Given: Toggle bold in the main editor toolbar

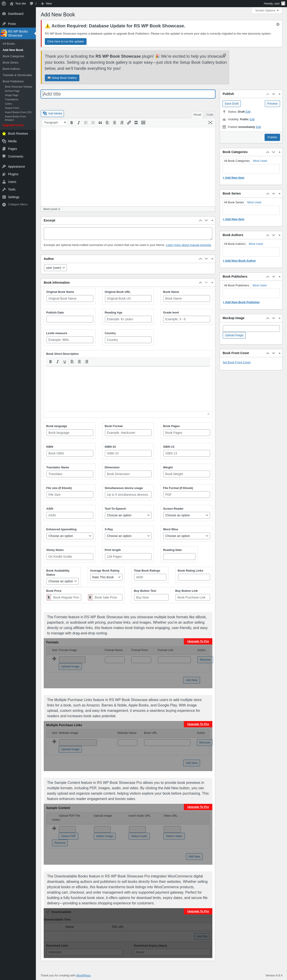Looking at the screenshot, I should (72, 123).
